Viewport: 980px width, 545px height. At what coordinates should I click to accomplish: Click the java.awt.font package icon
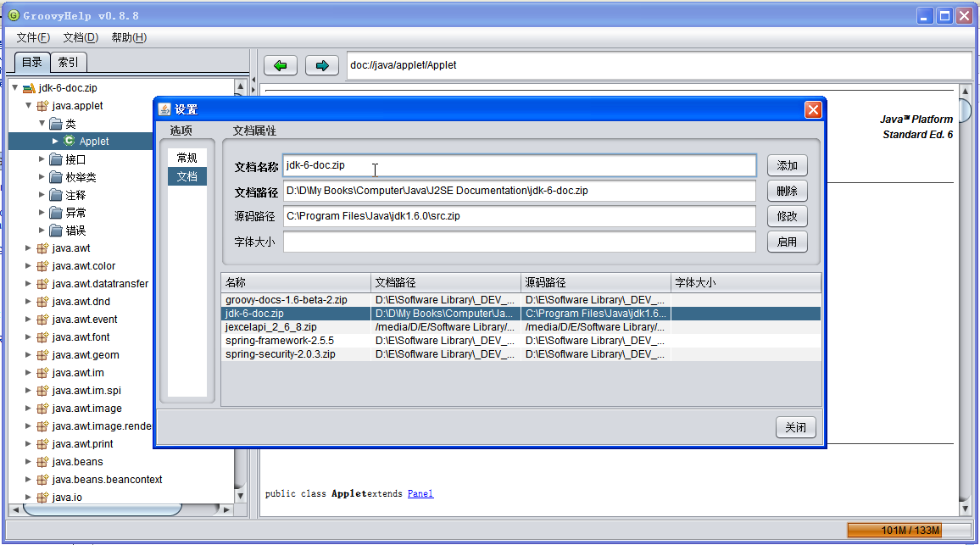[42, 336]
